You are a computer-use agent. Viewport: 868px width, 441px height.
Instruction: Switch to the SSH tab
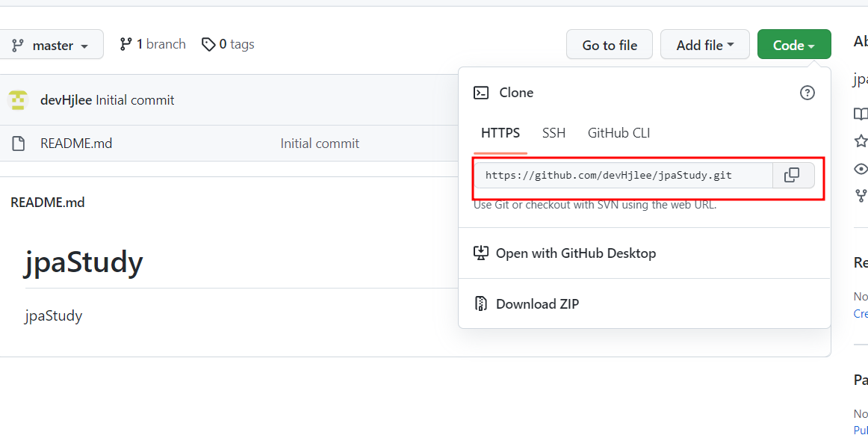pyautogui.click(x=554, y=133)
